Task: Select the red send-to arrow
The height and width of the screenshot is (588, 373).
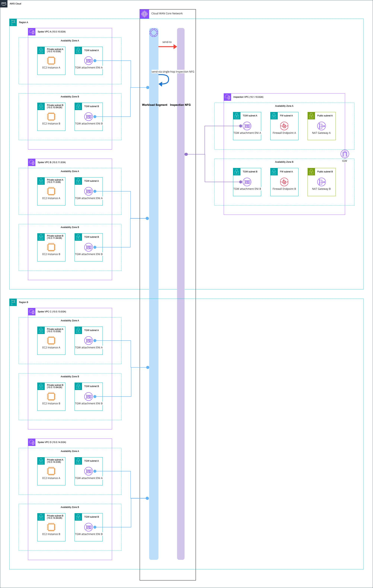Action: [168, 47]
